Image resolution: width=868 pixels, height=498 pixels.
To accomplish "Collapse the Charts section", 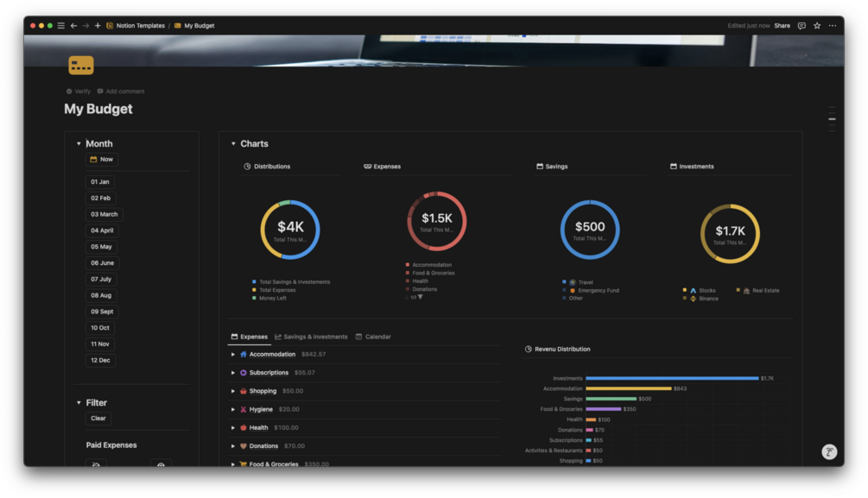I will point(233,144).
